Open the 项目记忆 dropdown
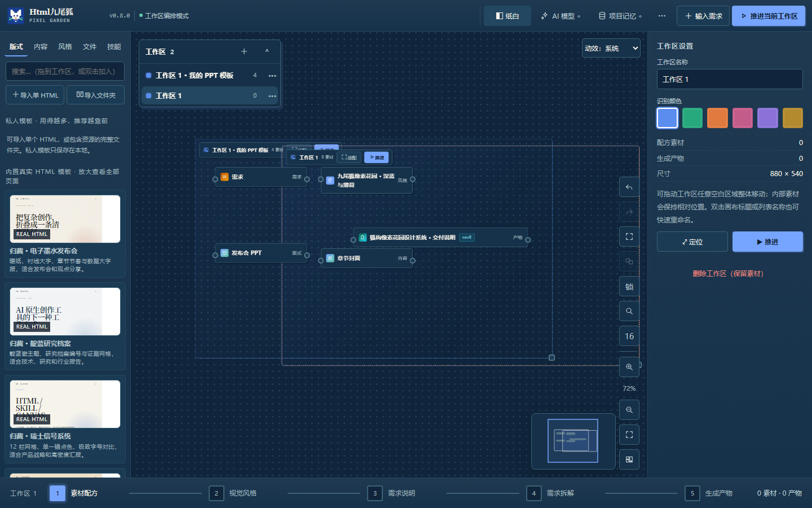 click(620, 16)
